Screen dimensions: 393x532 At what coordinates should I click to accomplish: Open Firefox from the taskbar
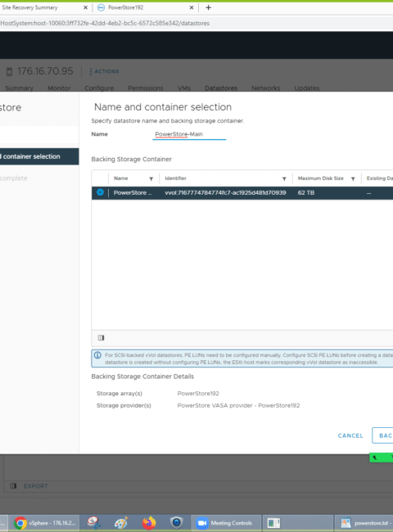click(149, 523)
